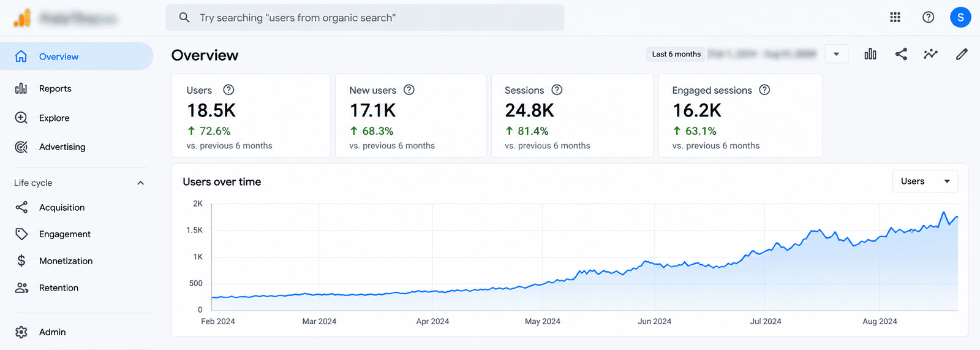Click the Last 6 months chip
Image resolution: width=980 pixels, height=350 pixels.
tap(676, 54)
